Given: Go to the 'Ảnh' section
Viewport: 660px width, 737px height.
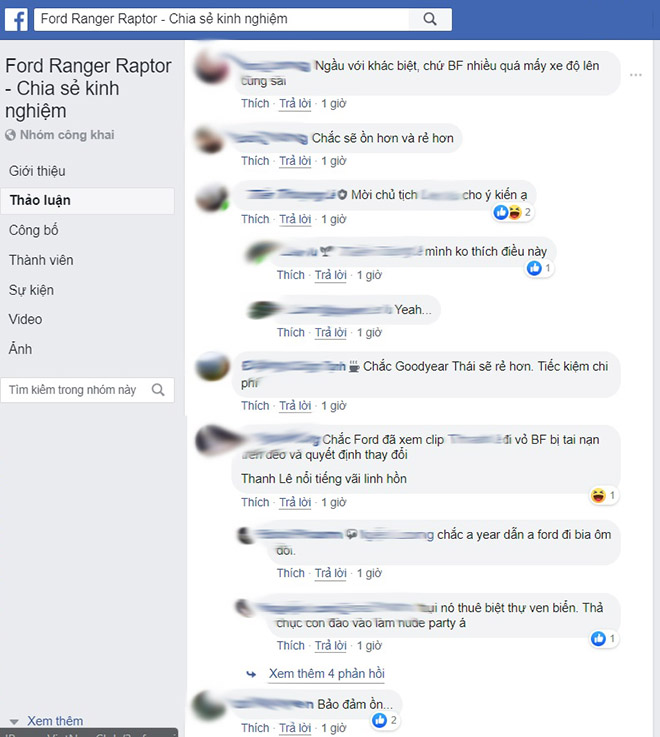Looking at the screenshot, I should (x=20, y=349).
